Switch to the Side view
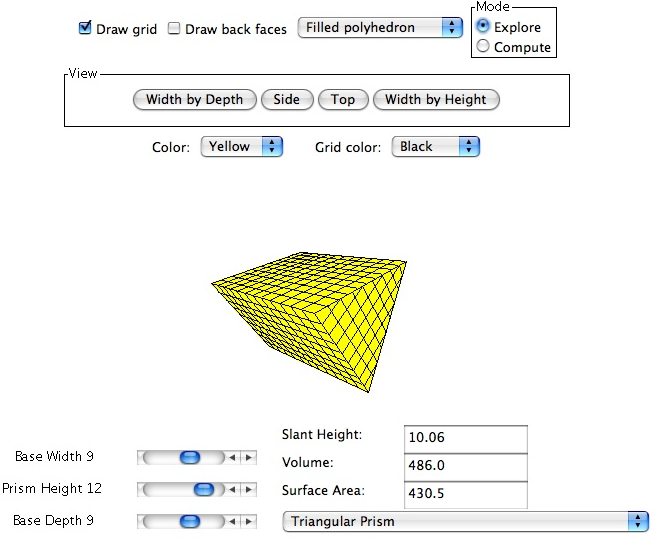The width and height of the screenshot is (669, 555). (287, 100)
